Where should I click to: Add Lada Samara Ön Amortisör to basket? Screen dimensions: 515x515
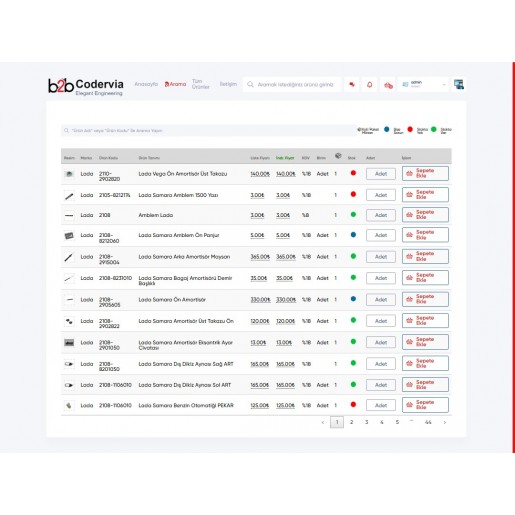(x=425, y=299)
